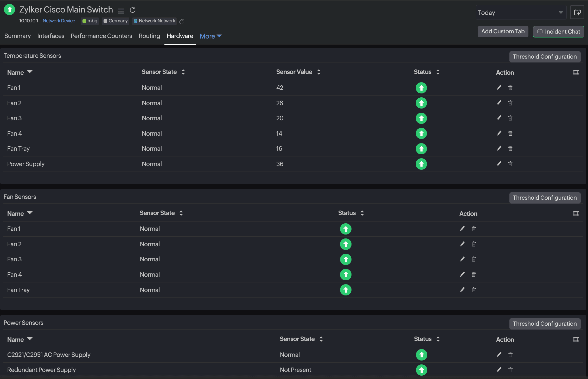Open column chooser for Fan Sensors table

[576, 213]
